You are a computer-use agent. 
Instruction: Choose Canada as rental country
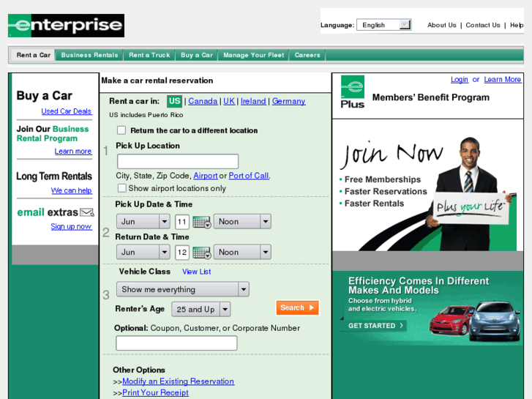tap(203, 101)
